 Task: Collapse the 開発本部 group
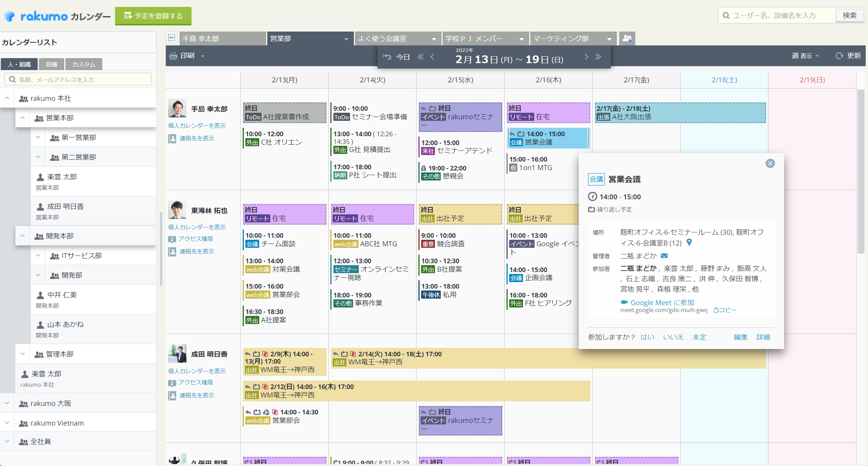click(x=23, y=236)
